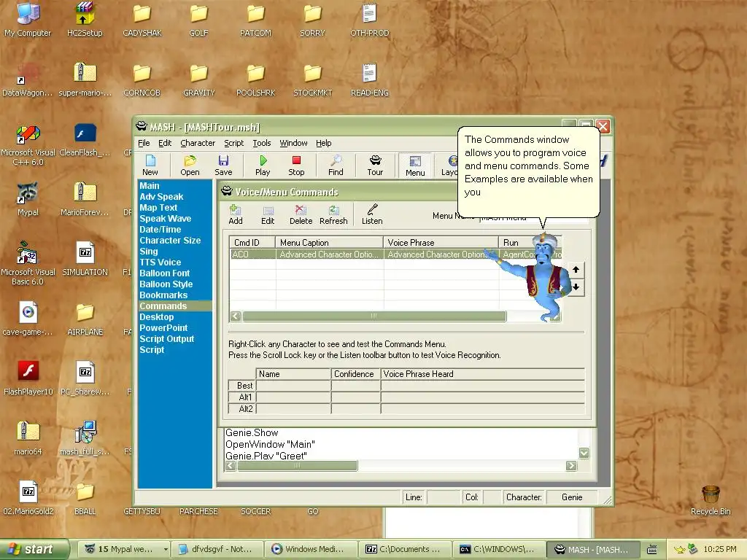Open TTS Voice in the sidebar

tap(160, 262)
